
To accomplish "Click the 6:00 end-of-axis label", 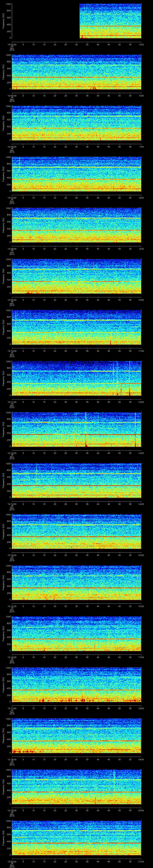I will click(x=141, y=96).
